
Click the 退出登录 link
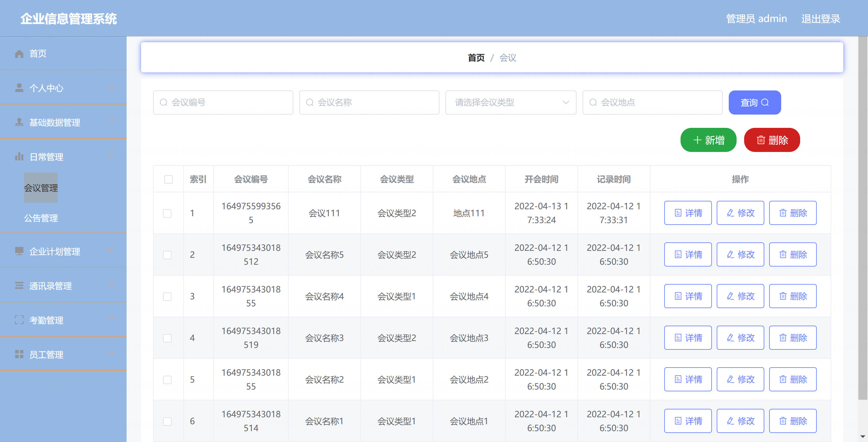820,19
